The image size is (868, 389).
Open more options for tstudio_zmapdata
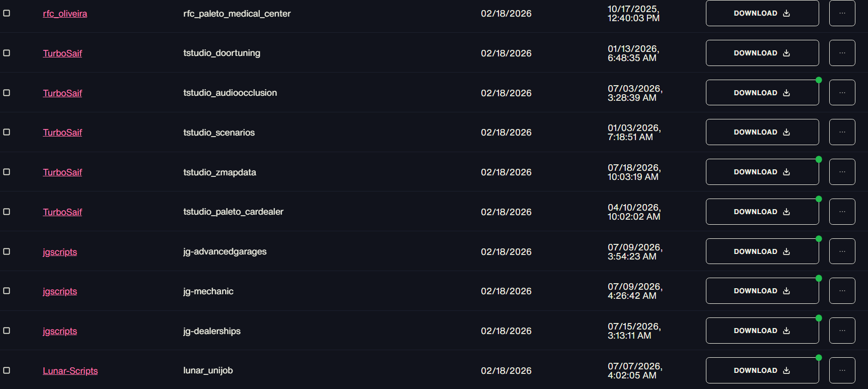[842, 172]
